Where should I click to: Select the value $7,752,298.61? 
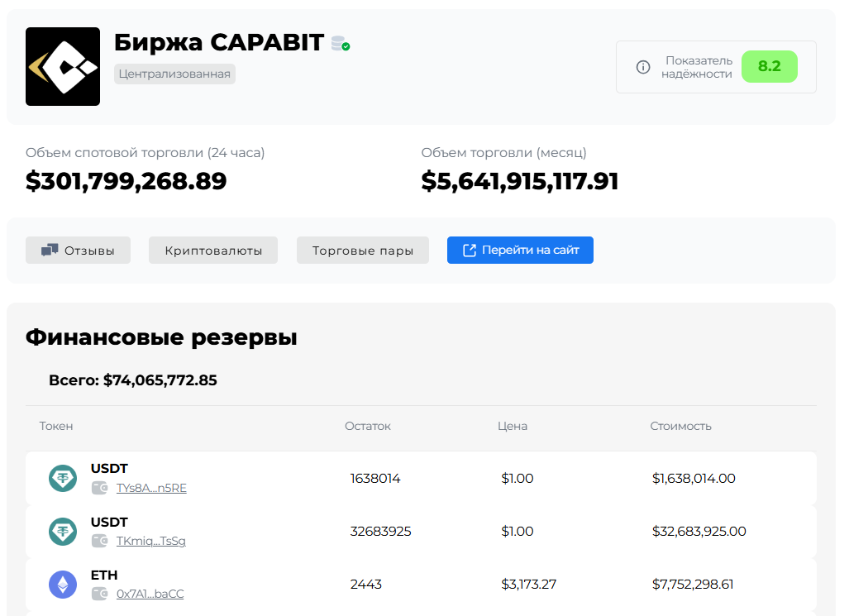(x=693, y=585)
